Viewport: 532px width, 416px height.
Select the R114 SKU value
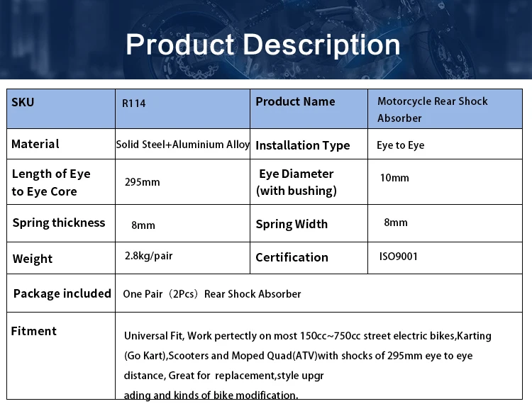133,103
